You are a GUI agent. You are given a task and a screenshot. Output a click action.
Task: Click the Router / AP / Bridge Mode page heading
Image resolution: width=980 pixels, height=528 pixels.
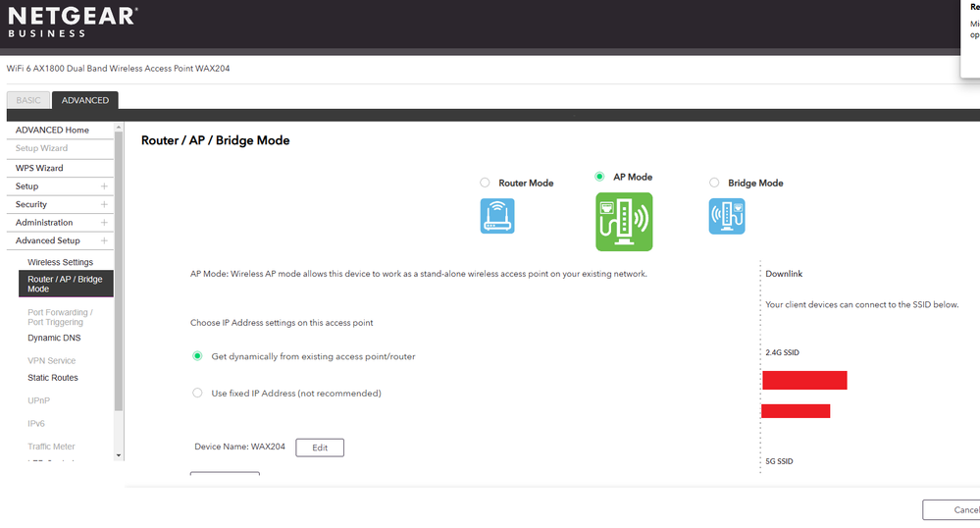[215, 140]
